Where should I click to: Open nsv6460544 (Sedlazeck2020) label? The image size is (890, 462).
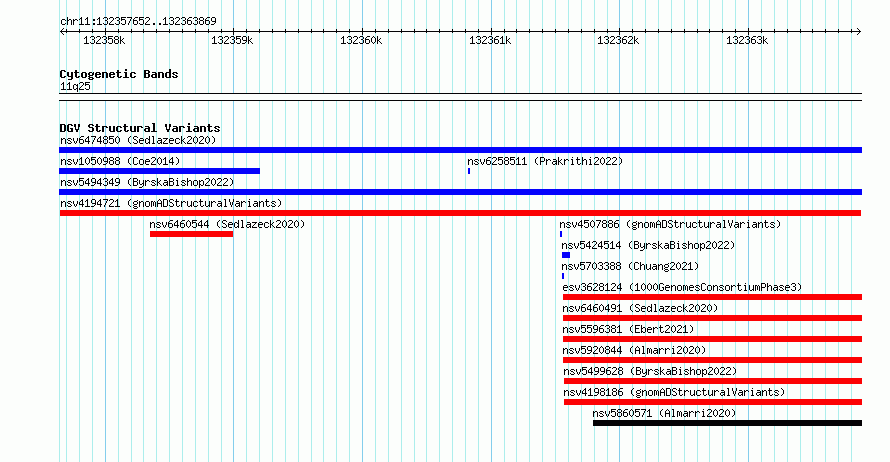(227, 224)
